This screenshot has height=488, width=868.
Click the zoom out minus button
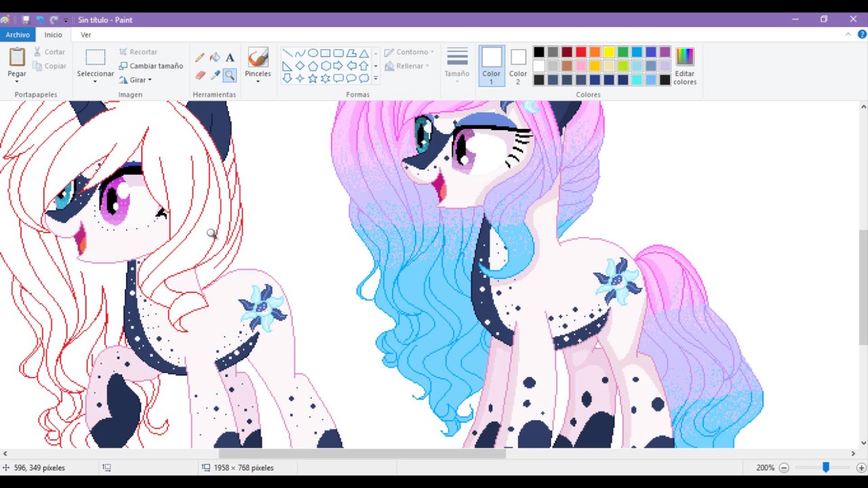(x=784, y=468)
